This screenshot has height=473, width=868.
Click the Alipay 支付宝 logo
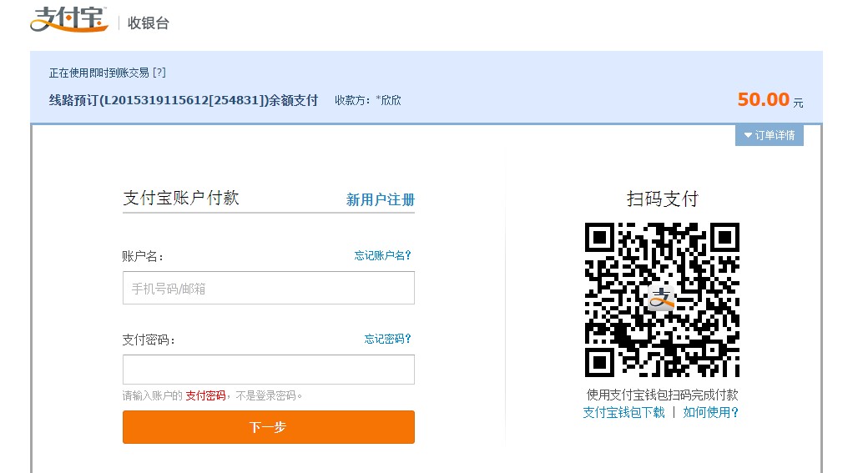(69, 19)
